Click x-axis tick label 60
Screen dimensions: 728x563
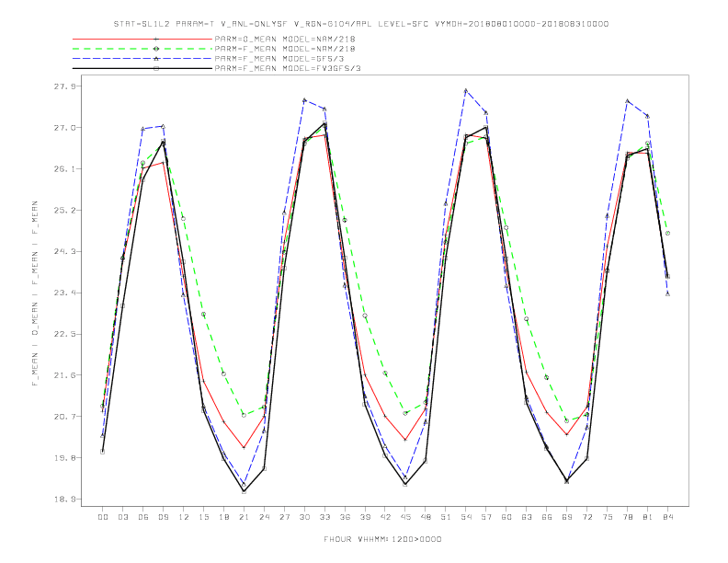pyautogui.click(x=506, y=517)
